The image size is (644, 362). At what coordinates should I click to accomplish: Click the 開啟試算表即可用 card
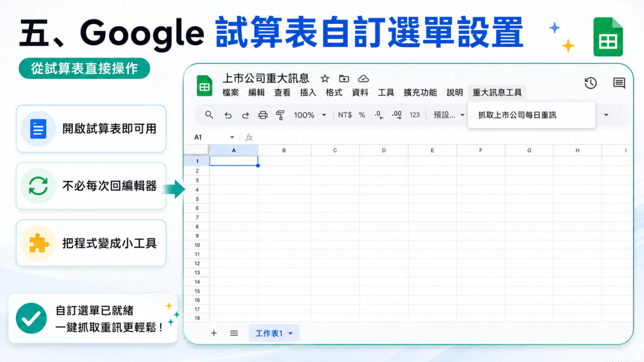click(91, 129)
